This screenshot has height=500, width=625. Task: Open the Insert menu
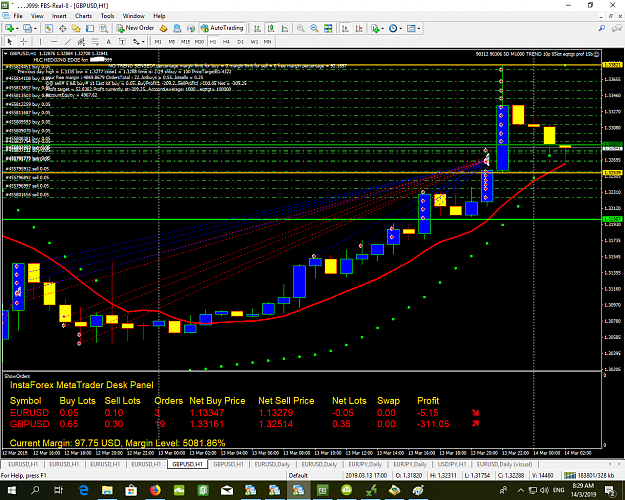point(59,16)
